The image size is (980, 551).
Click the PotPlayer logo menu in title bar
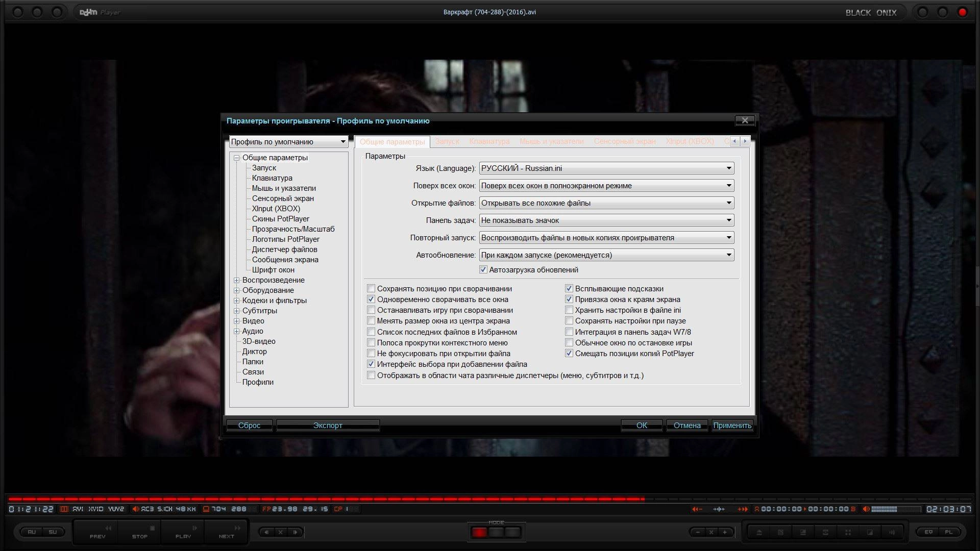100,12
